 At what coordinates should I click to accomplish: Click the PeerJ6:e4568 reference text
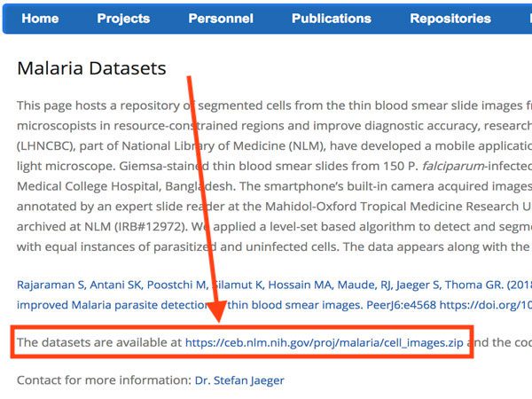pos(401,305)
